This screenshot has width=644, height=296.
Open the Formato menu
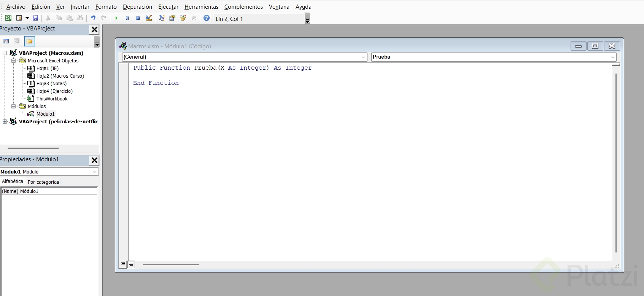click(x=106, y=7)
